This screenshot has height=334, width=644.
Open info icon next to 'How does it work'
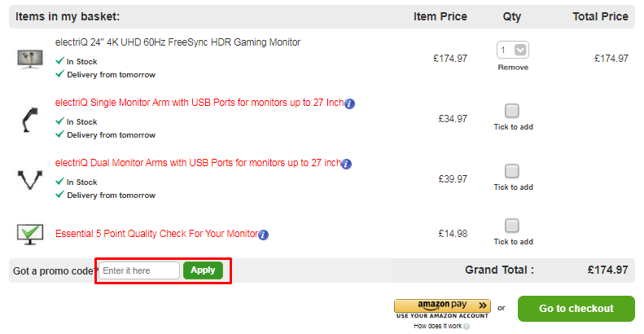pyautogui.click(x=467, y=327)
